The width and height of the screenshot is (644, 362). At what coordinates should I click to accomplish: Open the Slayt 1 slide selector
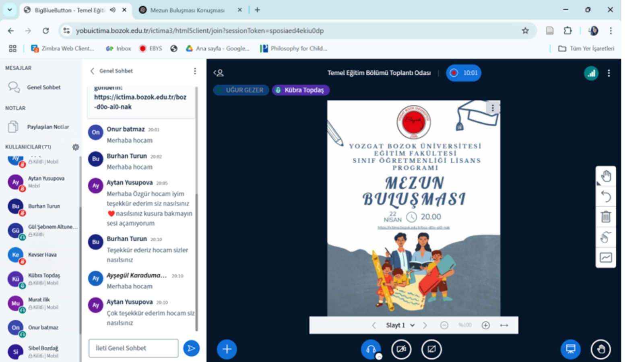point(400,325)
